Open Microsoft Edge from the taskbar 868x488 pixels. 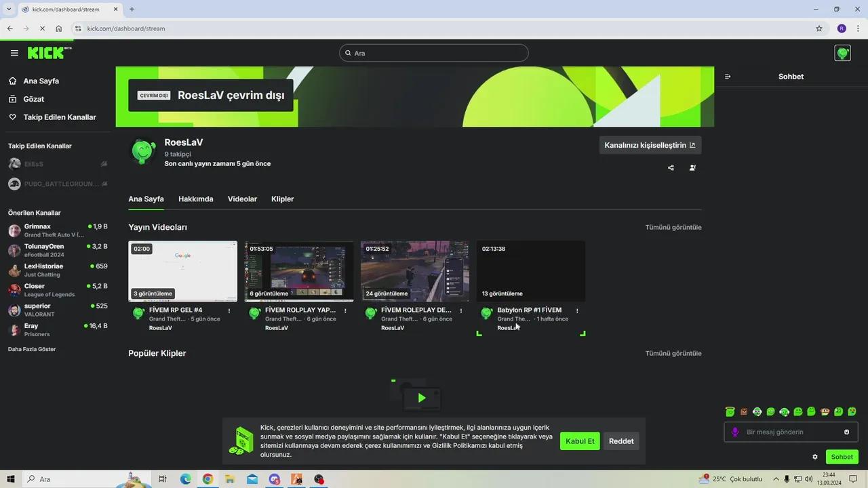point(185,479)
